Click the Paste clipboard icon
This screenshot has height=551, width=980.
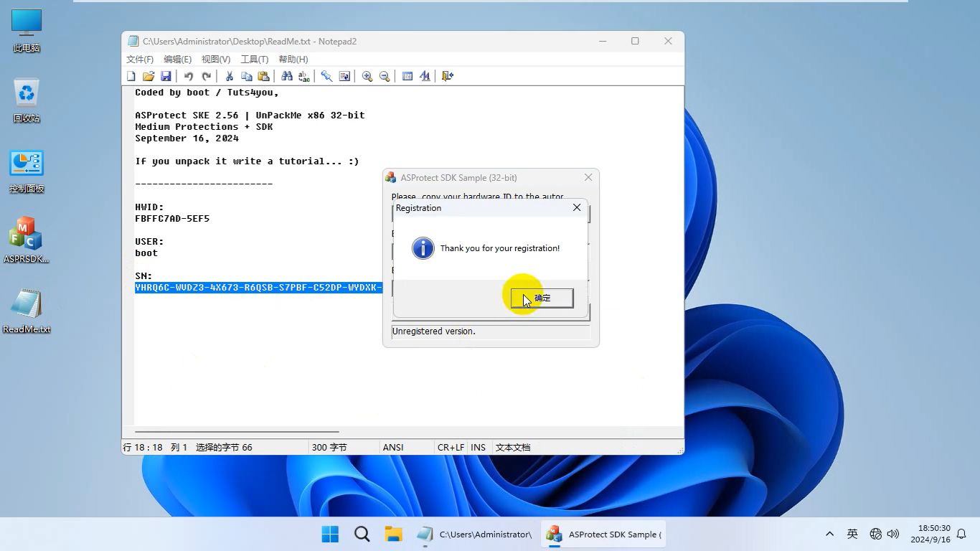[x=264, y=76]
